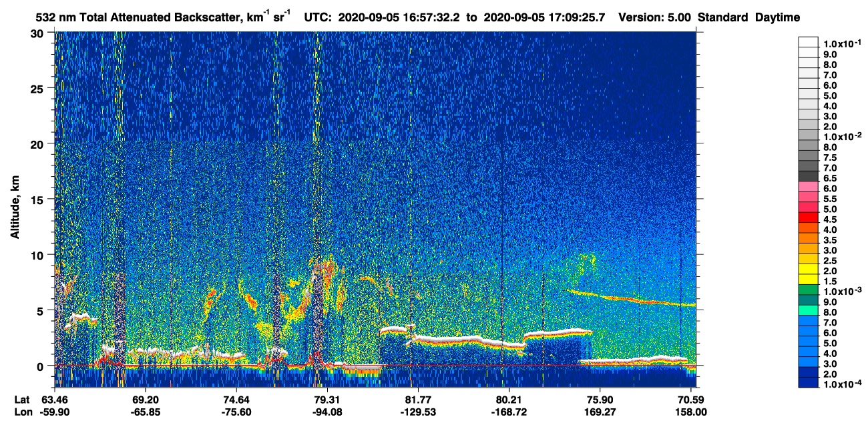
Task: Click latitude value 70.59
Action: click(x=690, y=400)
